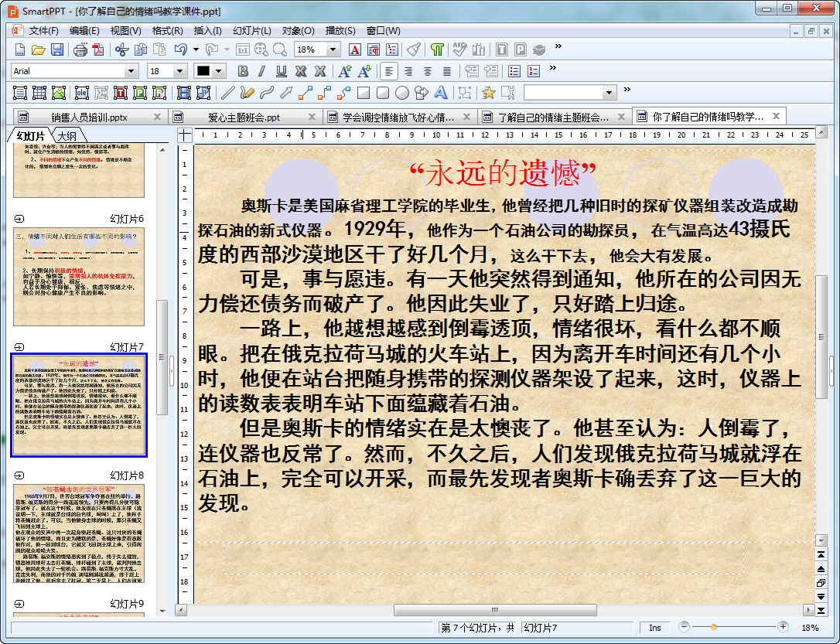Switch to the 爱心主题班会.ppt document tab
Viewport: 840px width, 644px height.
(x=244, y=118)
